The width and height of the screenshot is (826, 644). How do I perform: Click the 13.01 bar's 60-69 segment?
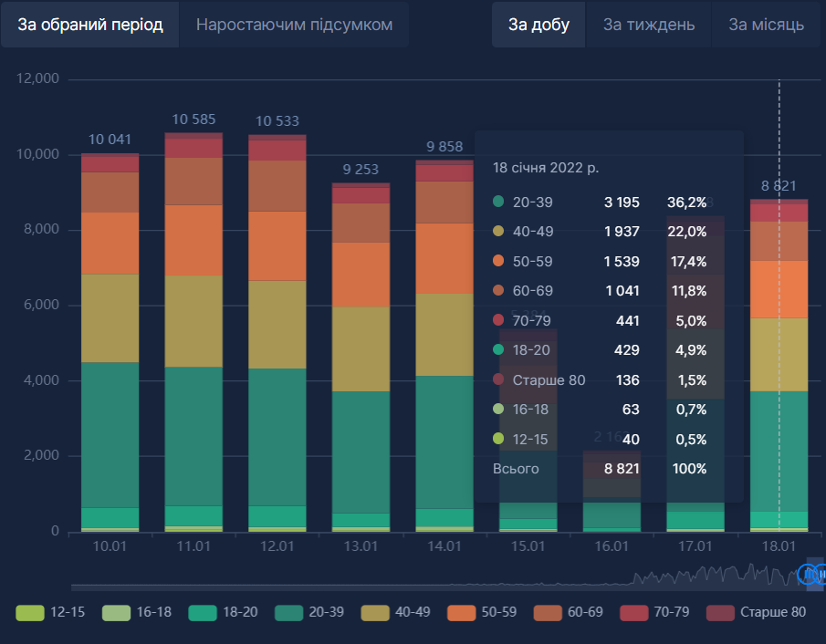tap(361, 222)
